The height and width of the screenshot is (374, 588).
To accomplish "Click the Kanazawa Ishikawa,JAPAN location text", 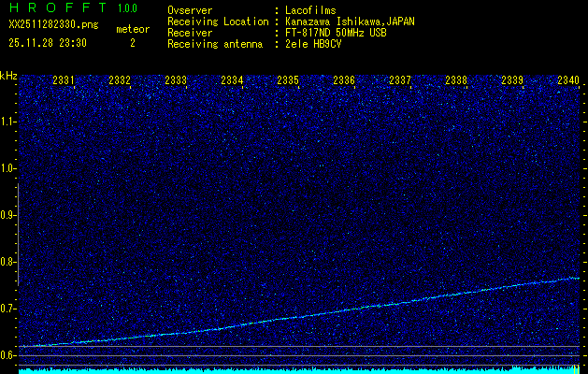I will click(x=350, y=21).
